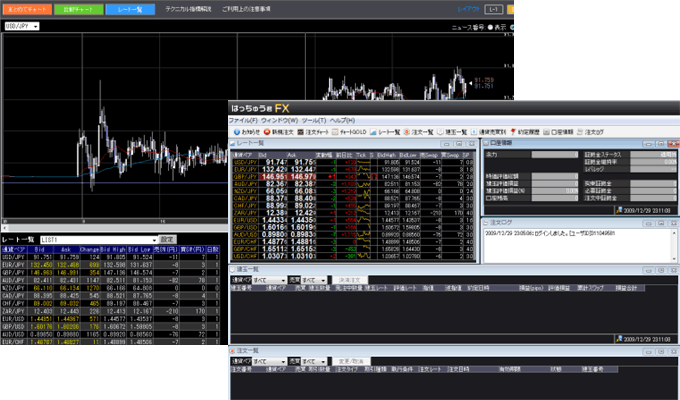This screenshot has height=400, width=680.
Task: Click connection status icon in 口座情報 panel
Action: (619, 210)
